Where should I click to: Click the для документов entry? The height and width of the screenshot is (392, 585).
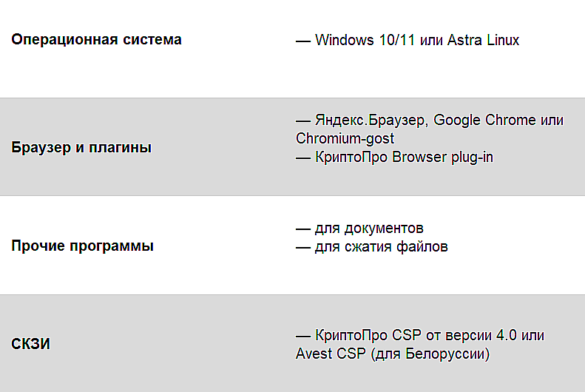369,228
